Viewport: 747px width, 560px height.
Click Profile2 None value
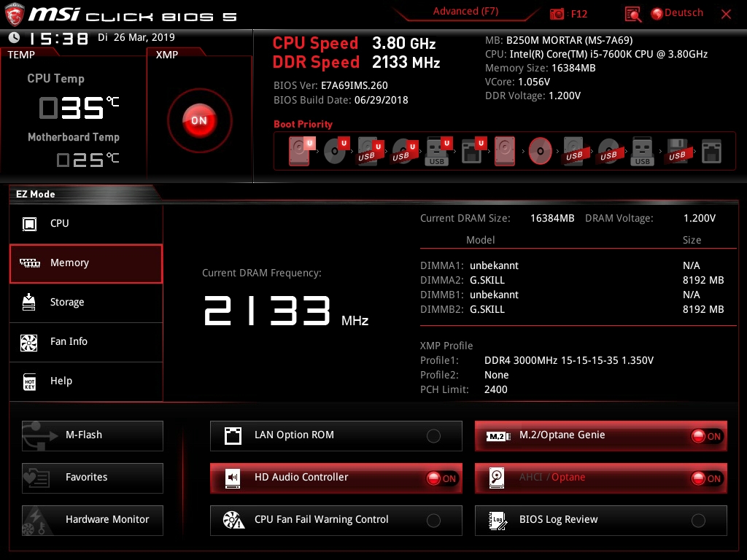pyautogui.click(x=496, y=375)
